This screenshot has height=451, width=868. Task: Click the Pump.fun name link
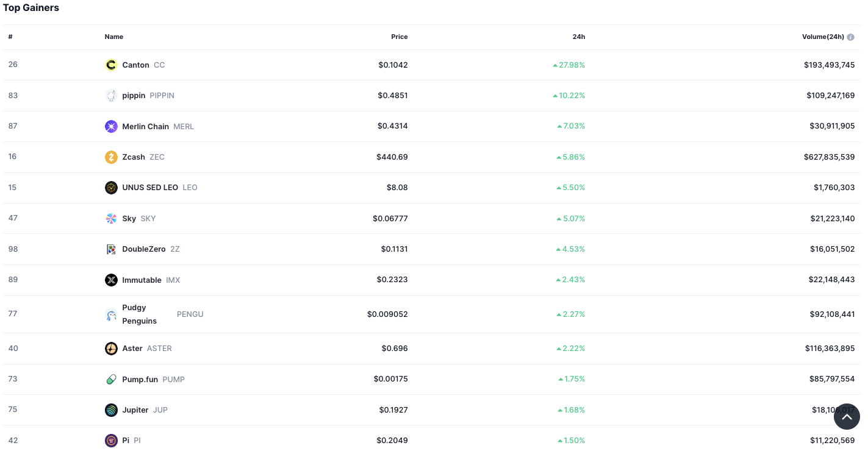tap(138, 378)
